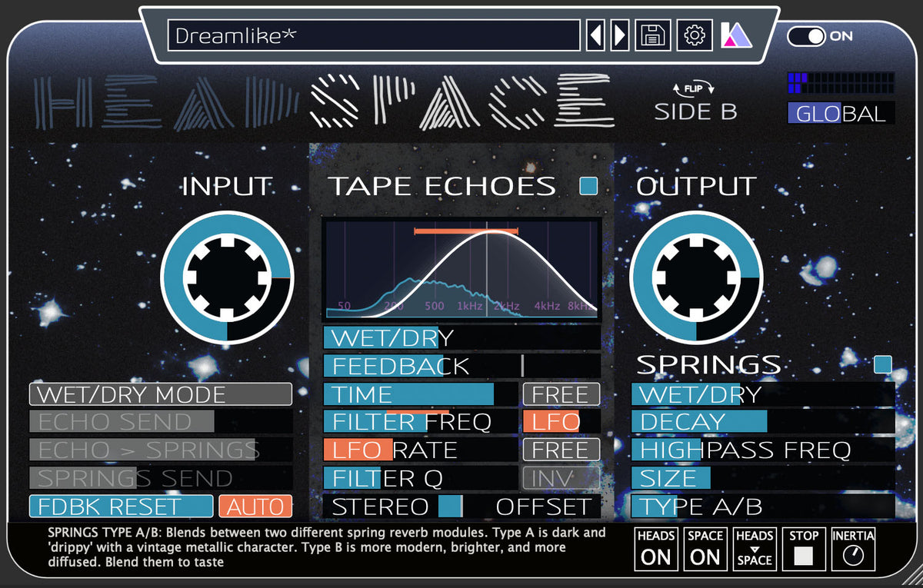Save preset using the floppy disk icon
Screen dimensions: 923x588
coord(653,35)
